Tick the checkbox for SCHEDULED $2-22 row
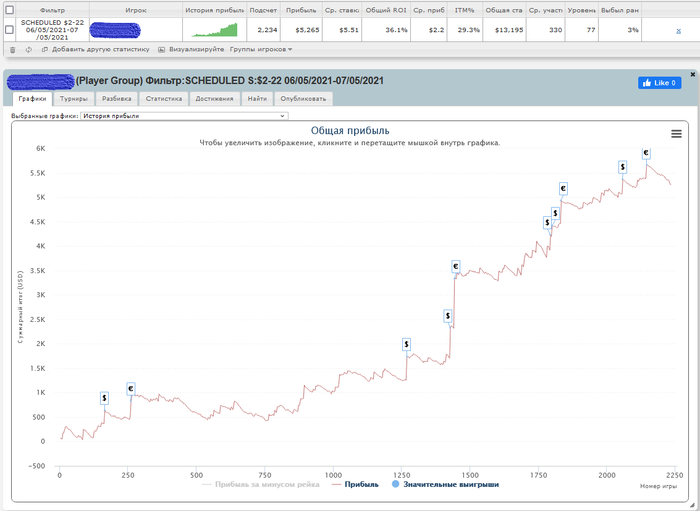This screenshot has height=511, width=700. pos(9,30)
